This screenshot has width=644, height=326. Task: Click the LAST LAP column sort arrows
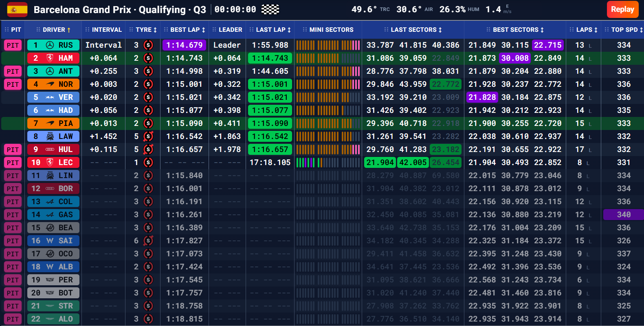[289, 30]
